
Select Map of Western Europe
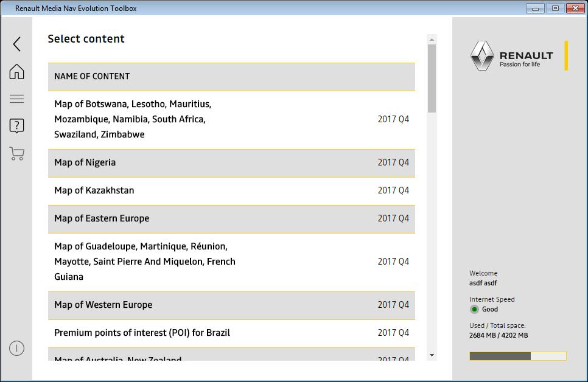[231, 305]
